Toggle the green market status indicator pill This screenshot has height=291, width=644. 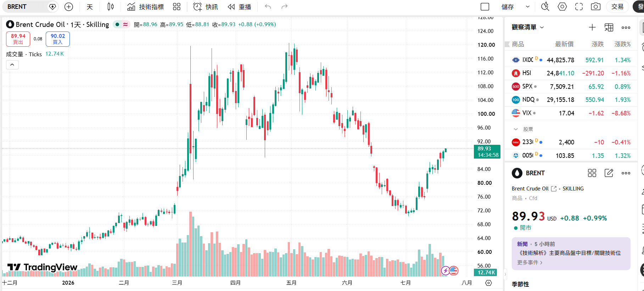(121, 24)
